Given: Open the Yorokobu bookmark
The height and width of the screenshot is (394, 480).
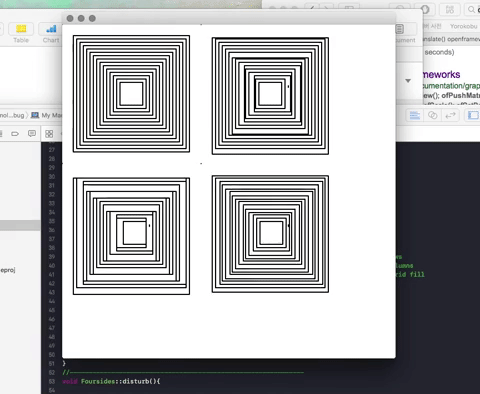Looking at the screenshot, I should (463, 26).
